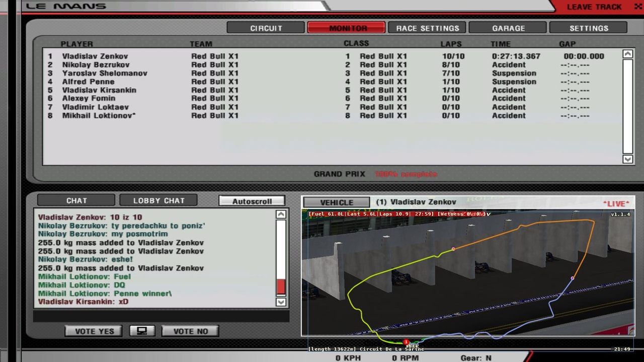Screen dimensions: 644x362
Task: Select Alexey Fomin in the standings
Action: tap(332, 99)
